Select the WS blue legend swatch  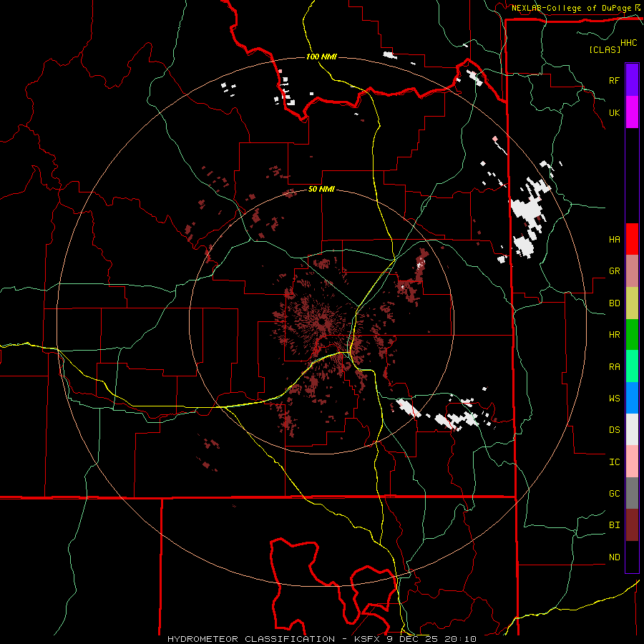[632, 398]
